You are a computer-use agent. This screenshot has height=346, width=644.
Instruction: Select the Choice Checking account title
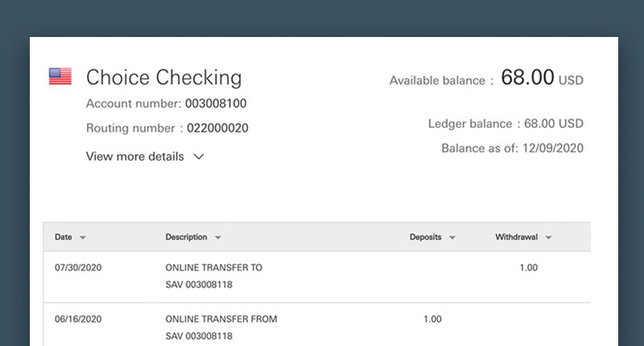164,77
